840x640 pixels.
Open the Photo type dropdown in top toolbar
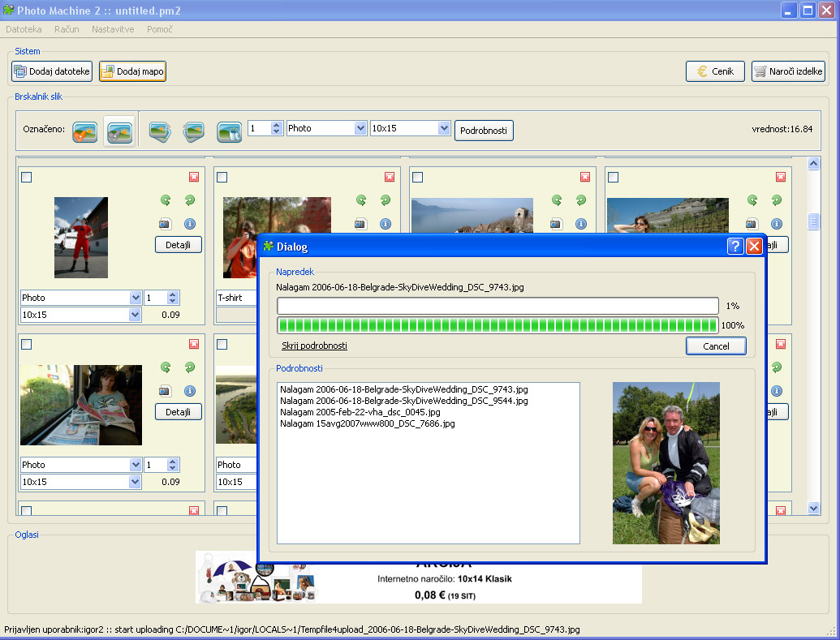360,128
